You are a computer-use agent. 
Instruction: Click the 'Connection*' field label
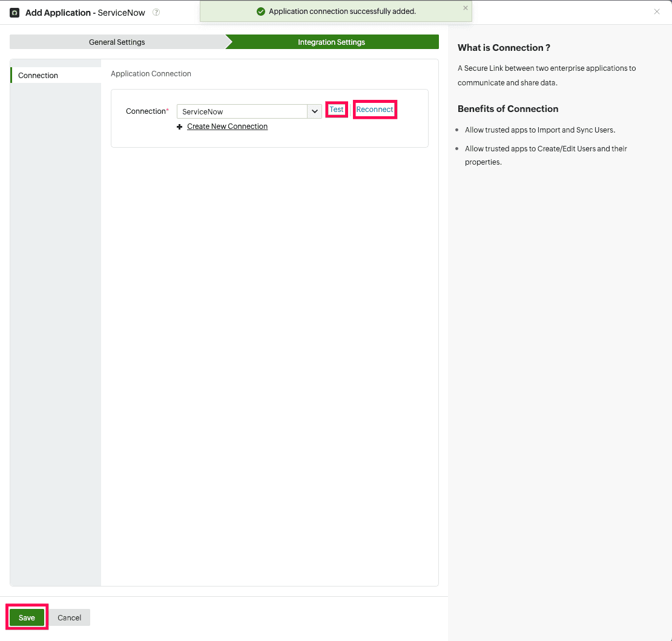(148, 111)
